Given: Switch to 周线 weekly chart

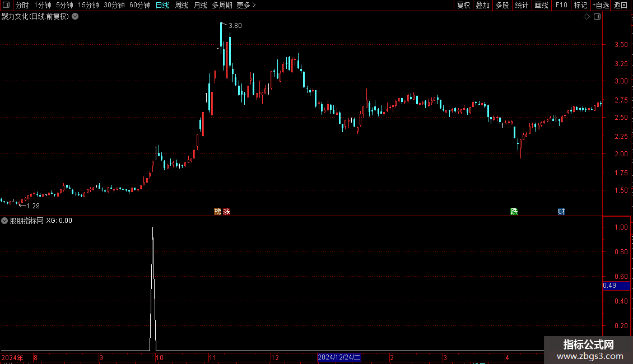Looking at the screenshot, I should coord(181,5).
